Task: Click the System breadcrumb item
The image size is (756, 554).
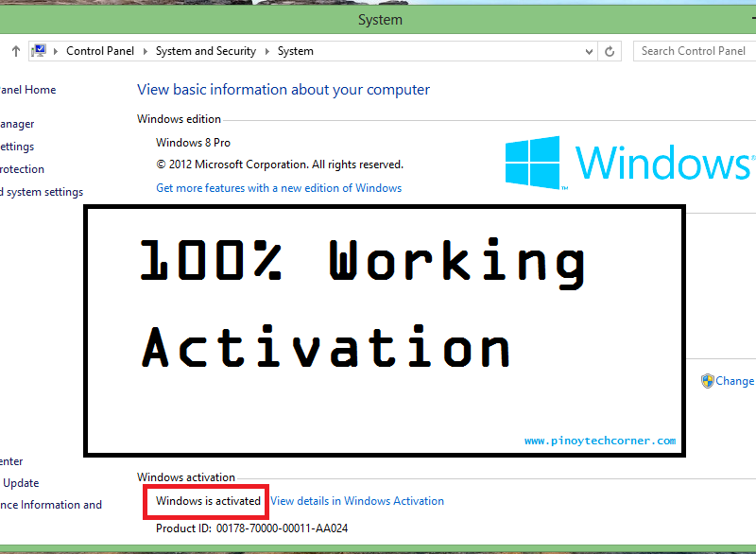Action: tap(296, 51)
